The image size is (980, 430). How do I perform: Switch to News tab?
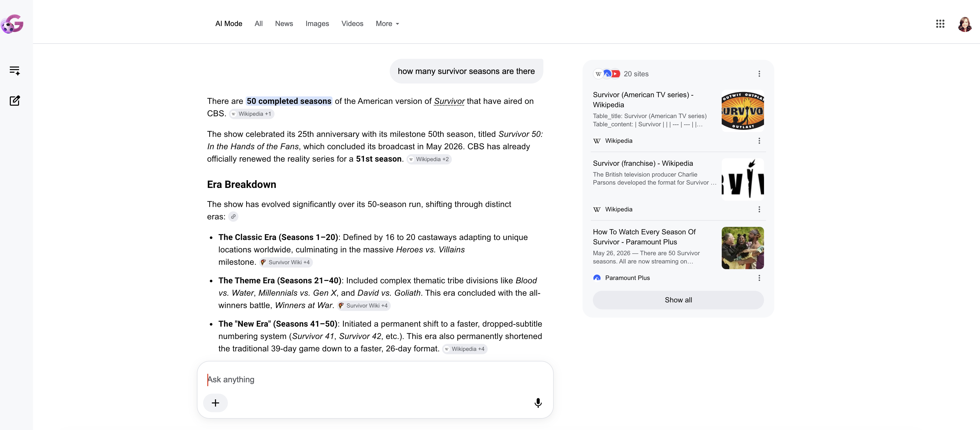(x=284, y=24)
